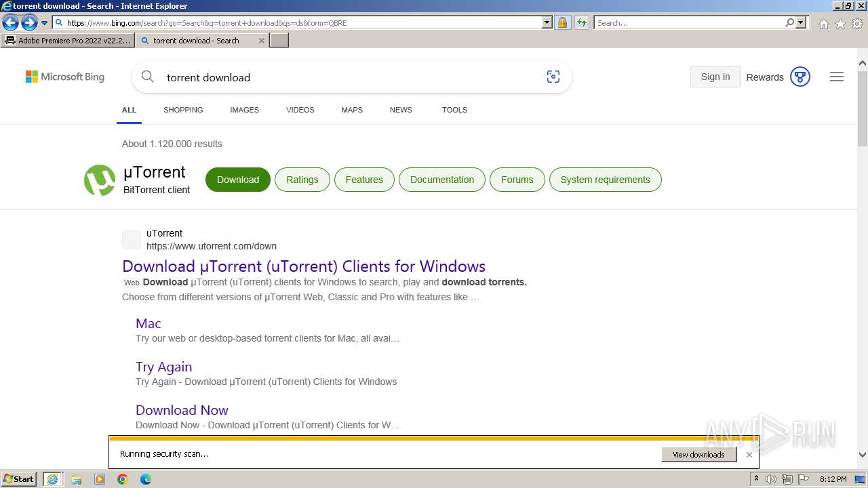Open the recent pages dropdown arrow

coord(45,23)
